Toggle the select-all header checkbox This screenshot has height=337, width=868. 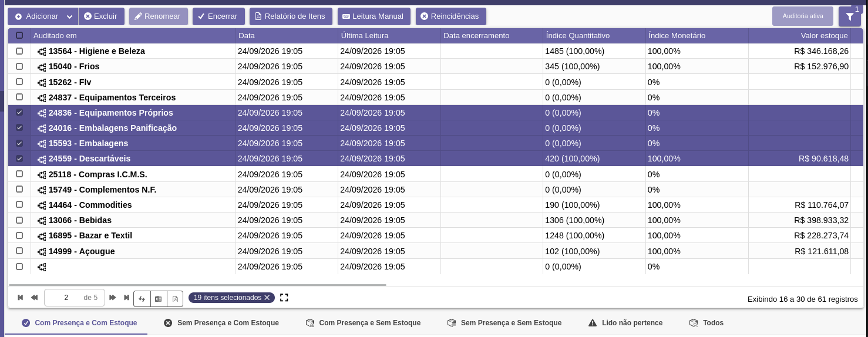(x=19, y=35)
